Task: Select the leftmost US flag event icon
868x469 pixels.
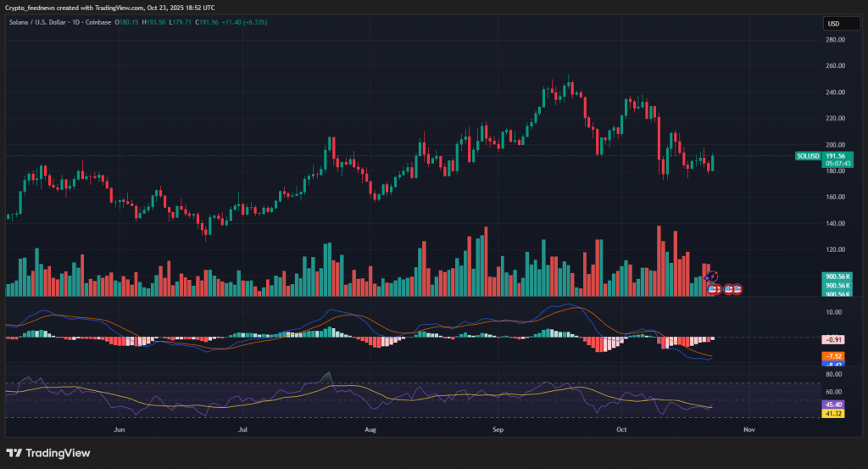Action: [x=713, y=289]
